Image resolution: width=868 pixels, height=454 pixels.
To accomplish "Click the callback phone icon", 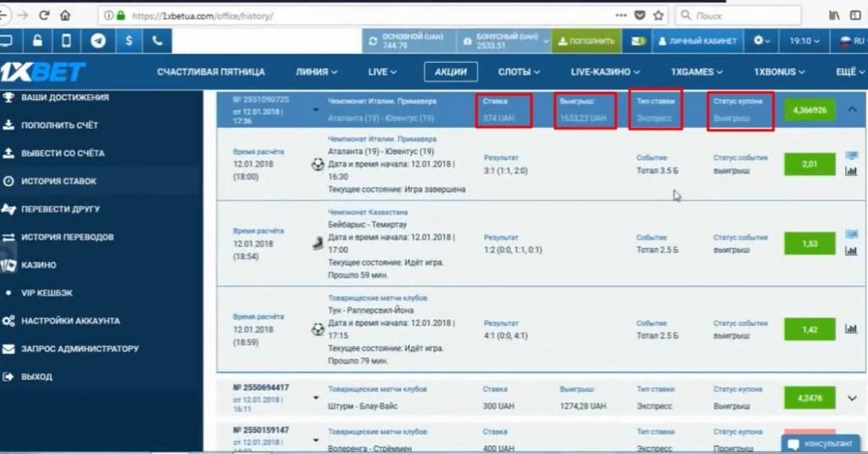I will point(157,41).
